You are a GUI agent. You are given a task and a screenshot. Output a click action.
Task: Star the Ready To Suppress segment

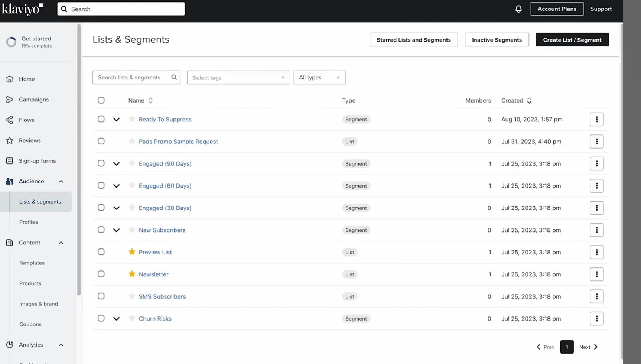pos(132,119)
